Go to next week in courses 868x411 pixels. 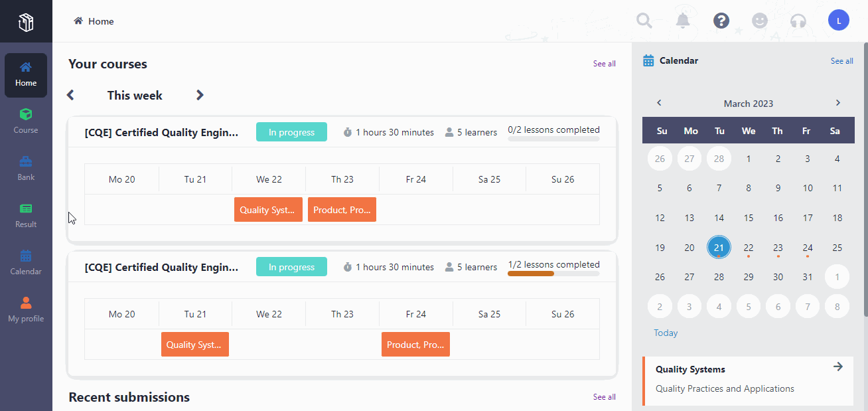point(200,95)
